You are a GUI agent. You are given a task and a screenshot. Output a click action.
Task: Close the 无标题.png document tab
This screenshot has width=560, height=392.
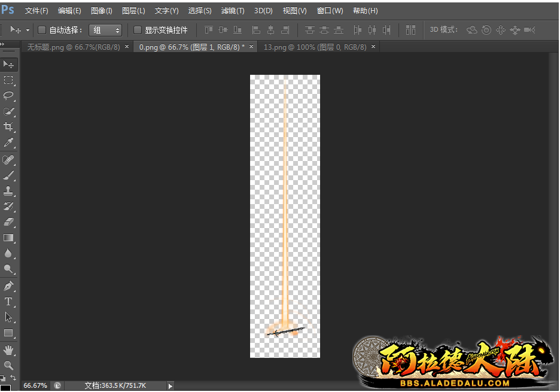click(127, 47)
